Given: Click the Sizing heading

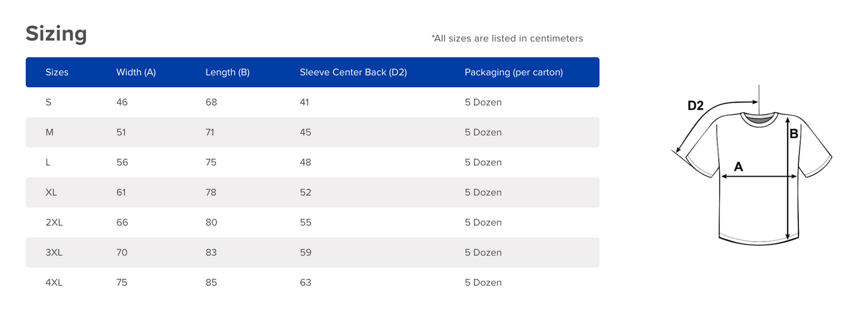Looking at the screenshot, I should (x=56, y=34).
